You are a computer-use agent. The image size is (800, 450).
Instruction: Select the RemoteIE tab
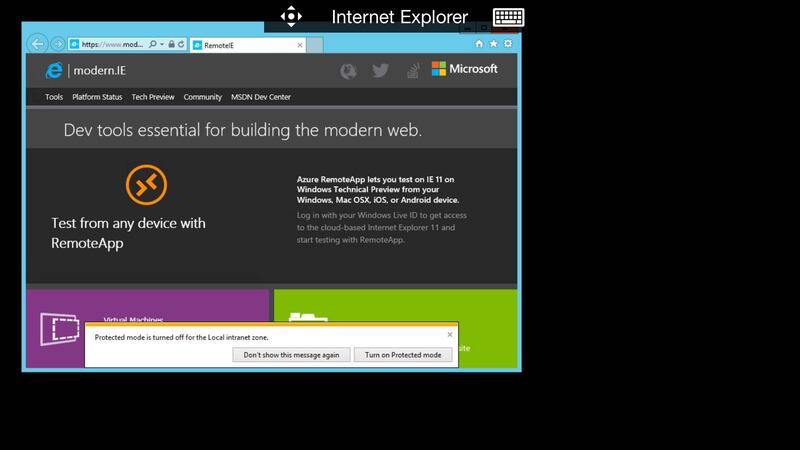pyautogui.click(x=247, y=45)
